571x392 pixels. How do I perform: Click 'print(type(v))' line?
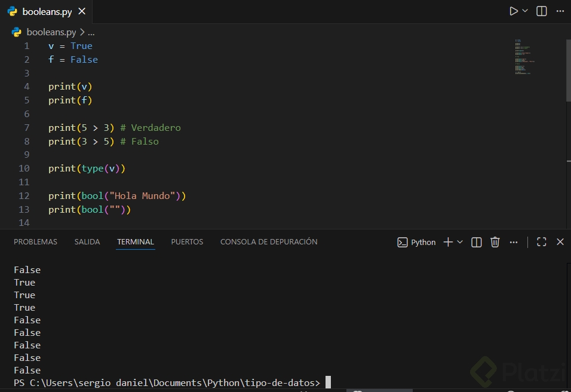tap(87, 169)
